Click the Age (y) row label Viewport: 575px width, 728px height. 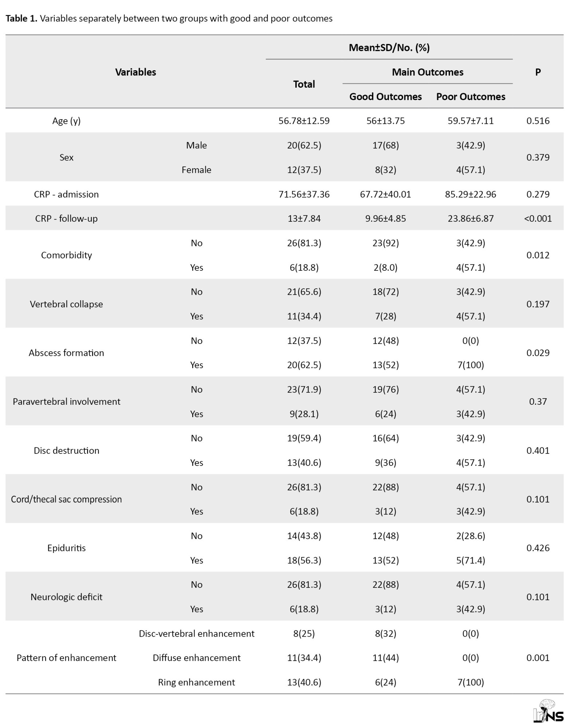coord(66,121)
